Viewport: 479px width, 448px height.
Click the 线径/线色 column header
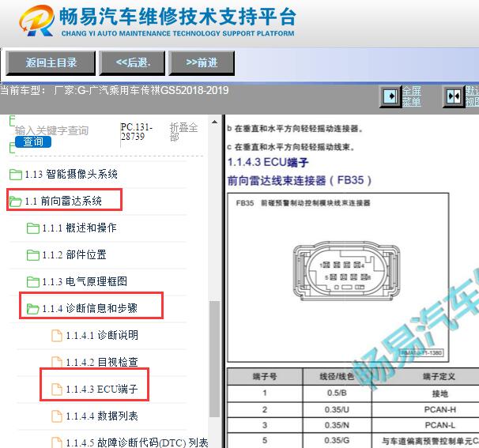pos(337,376)
